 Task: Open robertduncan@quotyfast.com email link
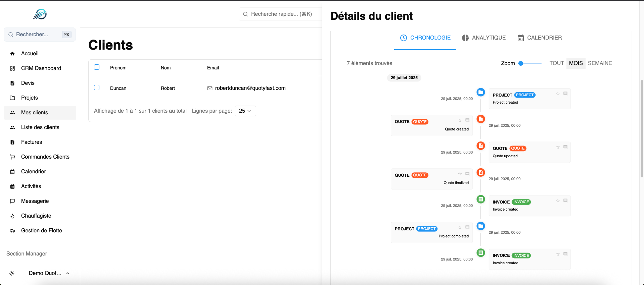tap(250, 88)
